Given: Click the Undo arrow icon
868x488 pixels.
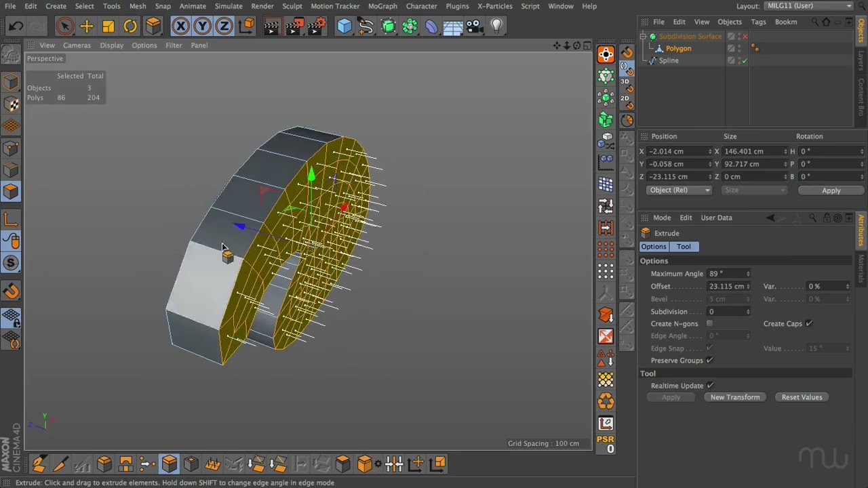Looking at the screenshot, I should coord(16,26).
